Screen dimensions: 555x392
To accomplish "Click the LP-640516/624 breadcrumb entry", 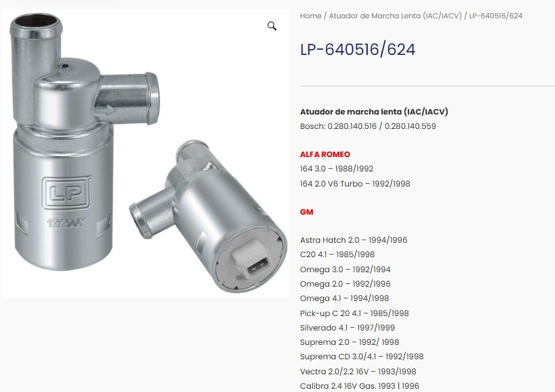I will [x=495, y=16].
